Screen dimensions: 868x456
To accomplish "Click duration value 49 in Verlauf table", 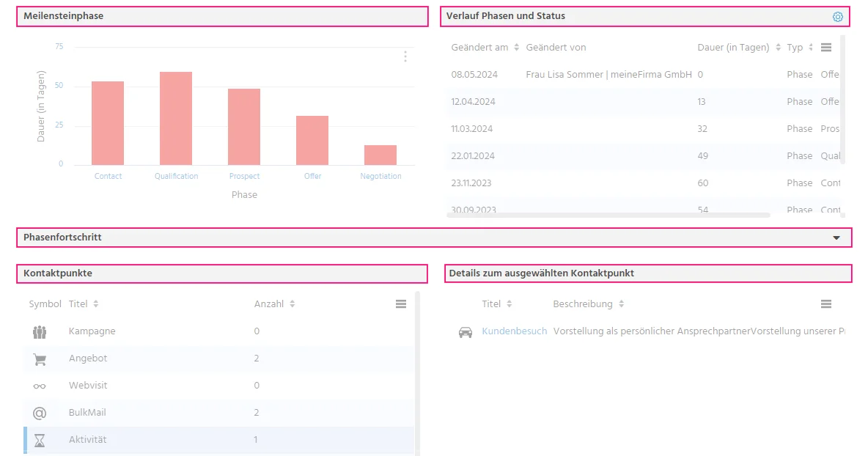I will pyautogui.click(x=703, y=156).
